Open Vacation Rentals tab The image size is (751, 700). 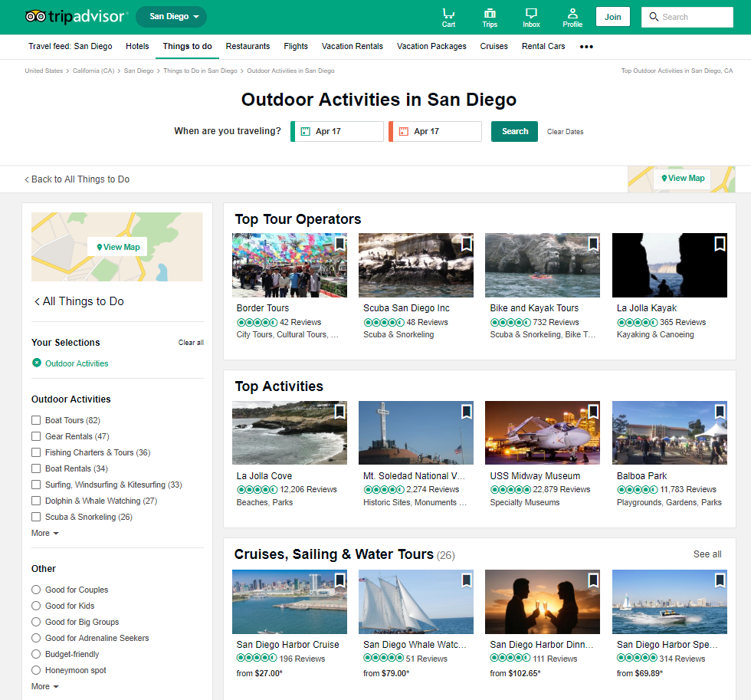pyautogui.click(x=352, y=46)
